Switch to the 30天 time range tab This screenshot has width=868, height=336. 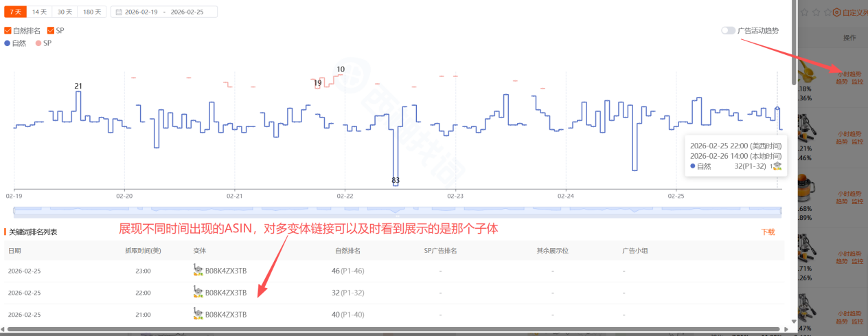pos(65,12)
